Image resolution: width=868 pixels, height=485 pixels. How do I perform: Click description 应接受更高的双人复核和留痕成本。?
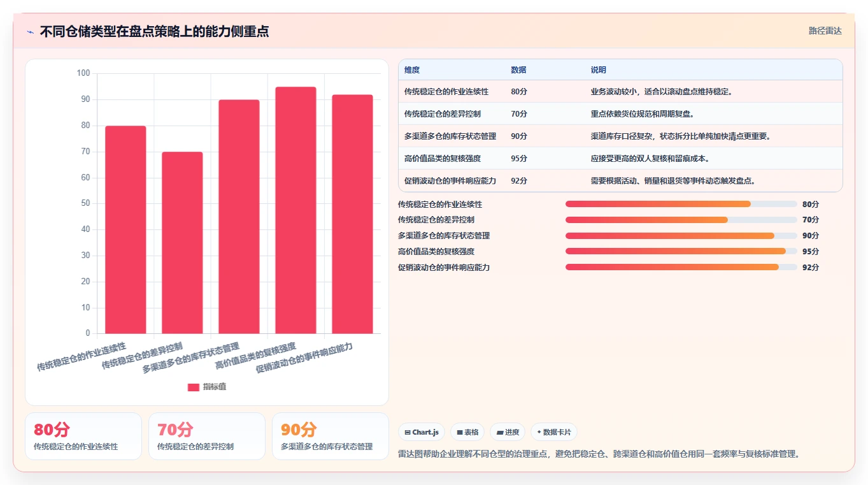(x=650, y=158)
